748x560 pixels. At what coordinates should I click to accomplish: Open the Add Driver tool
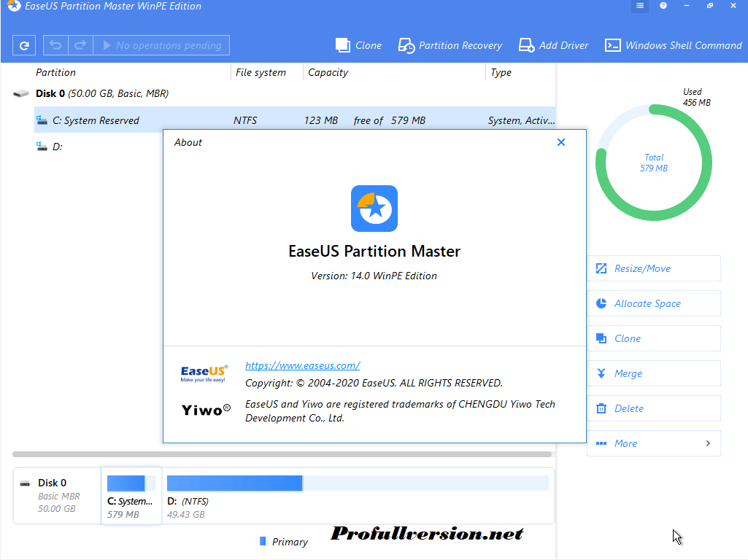(553, 44)
